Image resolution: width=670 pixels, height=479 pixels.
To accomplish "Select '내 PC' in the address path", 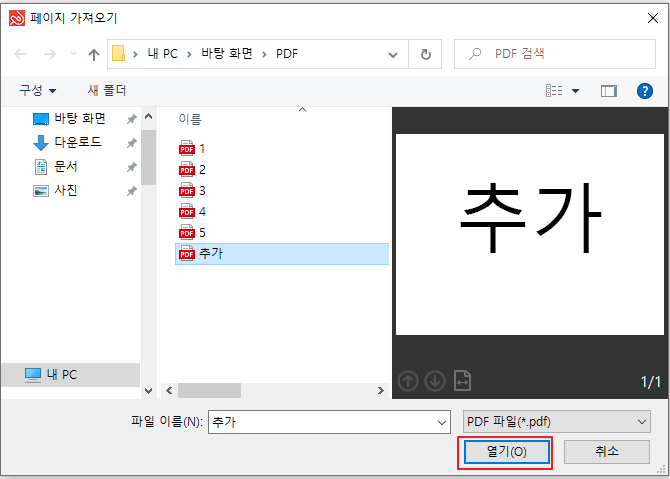I will 162,54.
